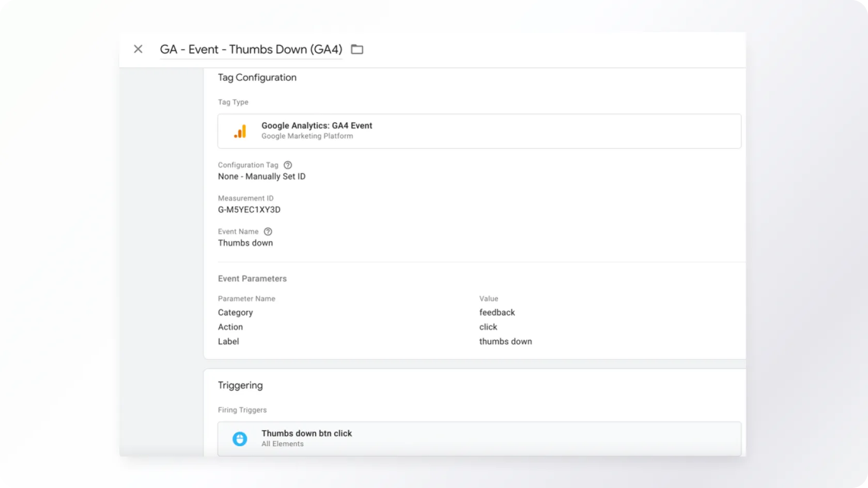Click the Google Analytics bar chart icon

240,131
